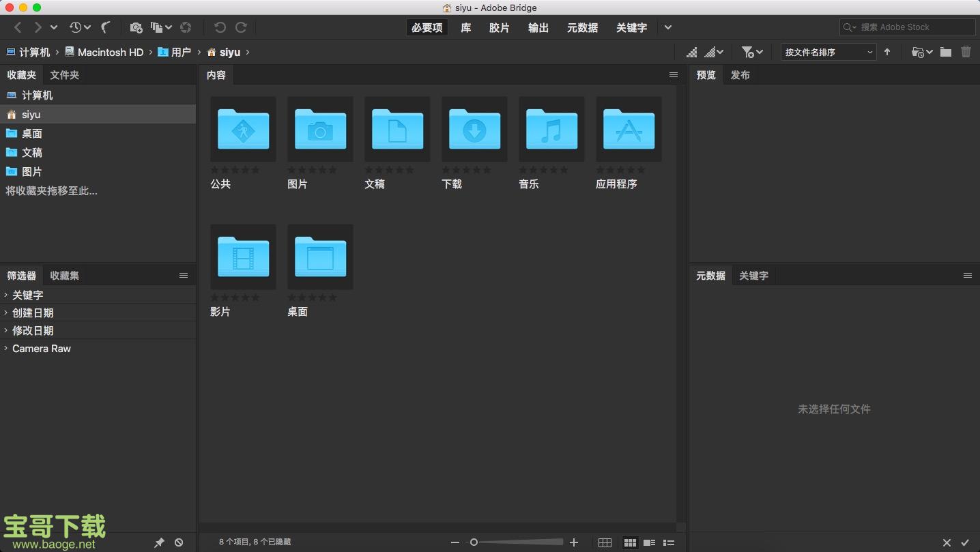Click plus to enlarge thumbnails
The height and width of the screenshot is (552, 980).
pyautogui.click(x=574, y=542)
